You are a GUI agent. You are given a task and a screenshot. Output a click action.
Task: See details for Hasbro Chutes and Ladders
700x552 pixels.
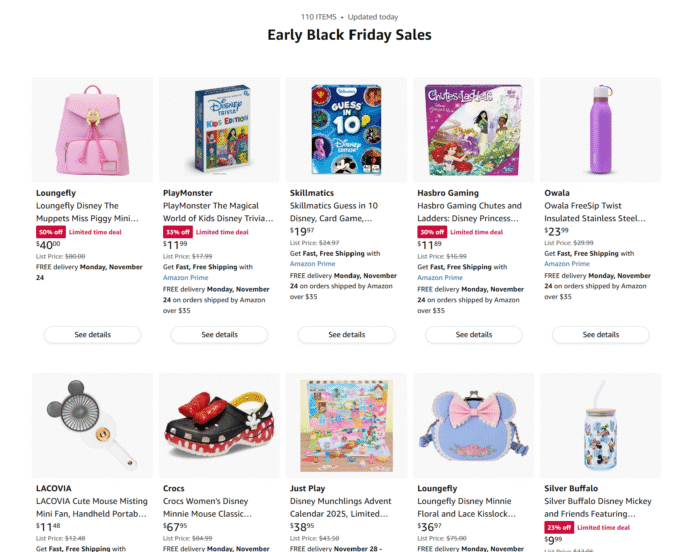pos(474,335)
